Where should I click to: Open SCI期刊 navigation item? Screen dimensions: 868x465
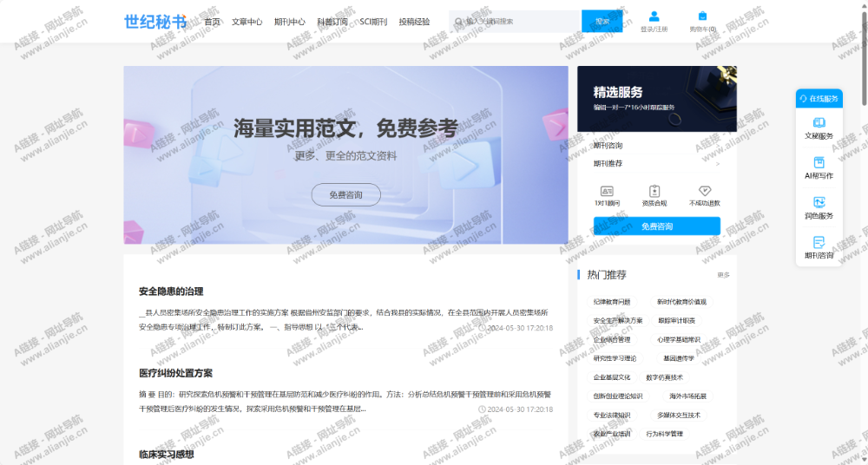[x=373, y=22]
